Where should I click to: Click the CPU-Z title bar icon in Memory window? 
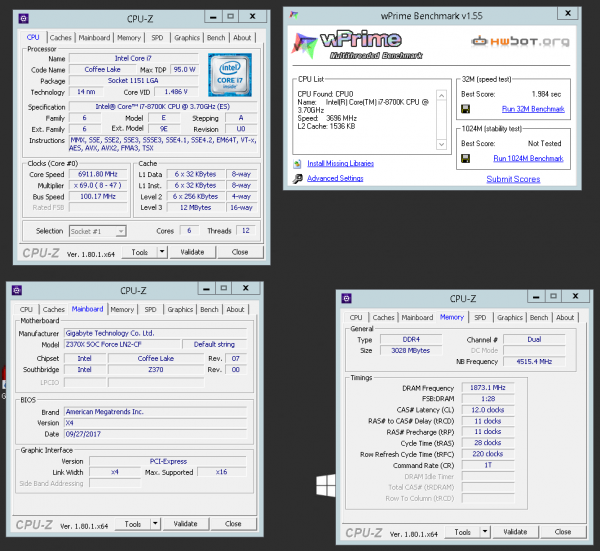pos(348,298)
